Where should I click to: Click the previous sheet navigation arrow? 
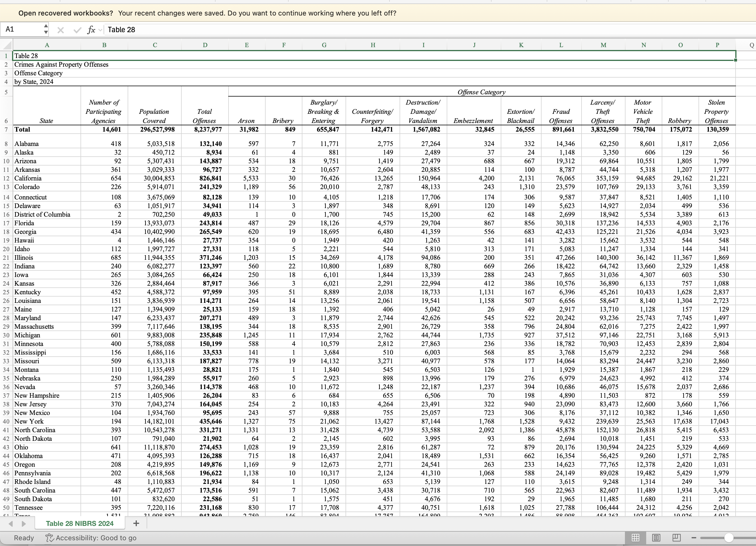pos(11,524)
